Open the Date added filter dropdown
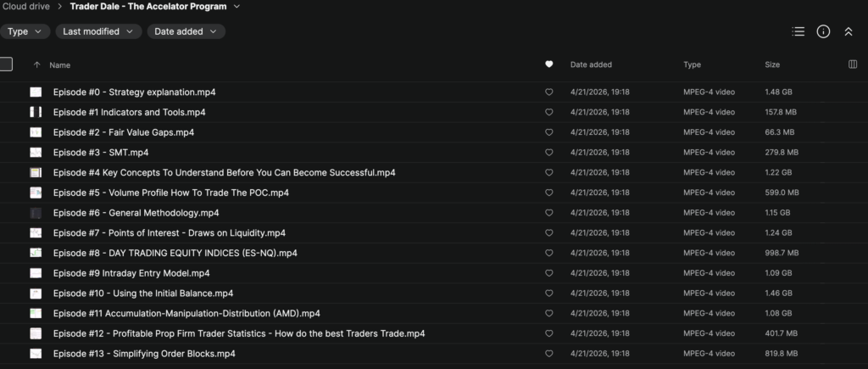Image resolution: width=868 pixels, height=369 pixels. 186,31
